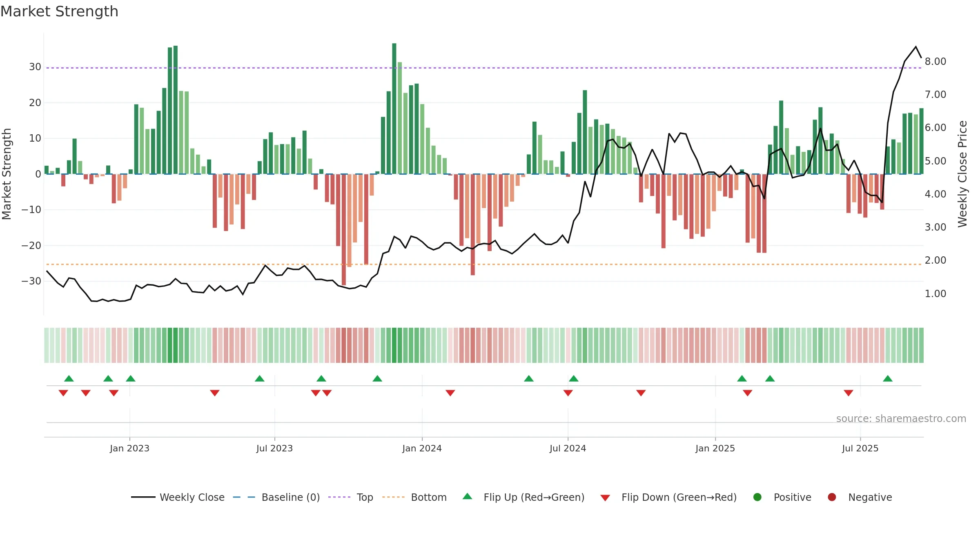Click the green Positive legend dot
The image size is (980, 551).
click(757, 497)
